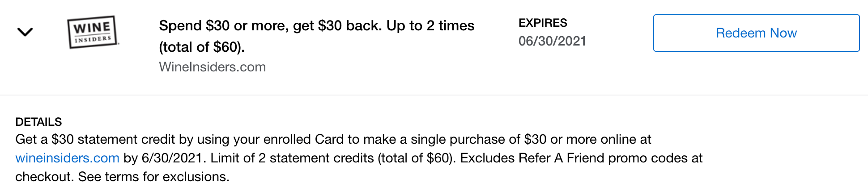The image size is (868, 191).
Task: Click the 06/30/2021 expiration date
Action: click(552, 41)
